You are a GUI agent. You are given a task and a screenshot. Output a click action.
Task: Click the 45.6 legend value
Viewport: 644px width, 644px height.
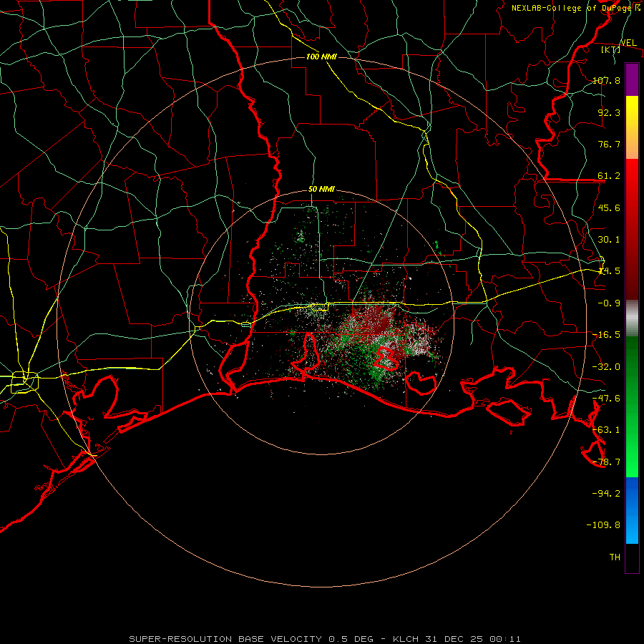tap(609, 208)
